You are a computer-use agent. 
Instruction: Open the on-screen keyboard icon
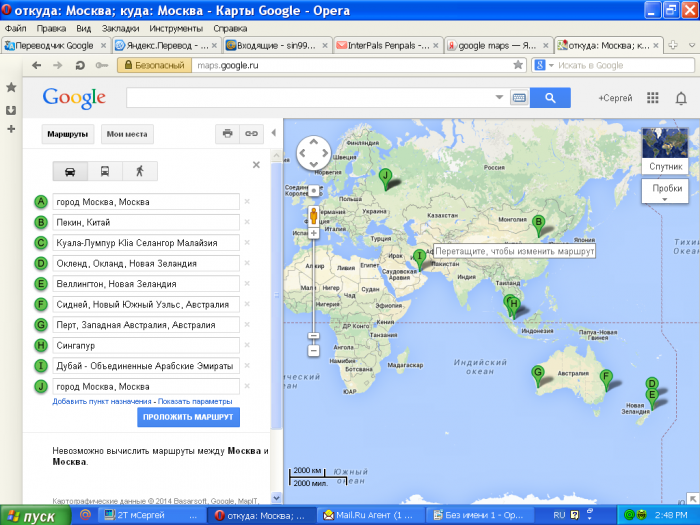[x=518, y=98]
